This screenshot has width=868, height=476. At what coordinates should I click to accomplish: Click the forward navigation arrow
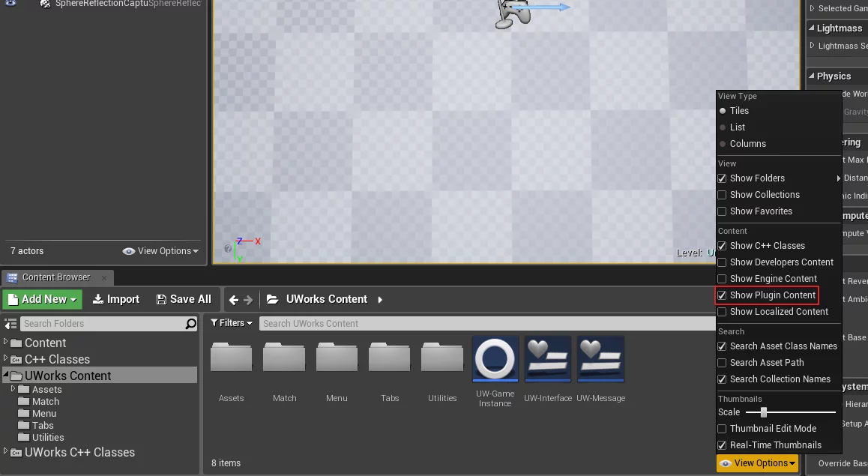[248, 300]
